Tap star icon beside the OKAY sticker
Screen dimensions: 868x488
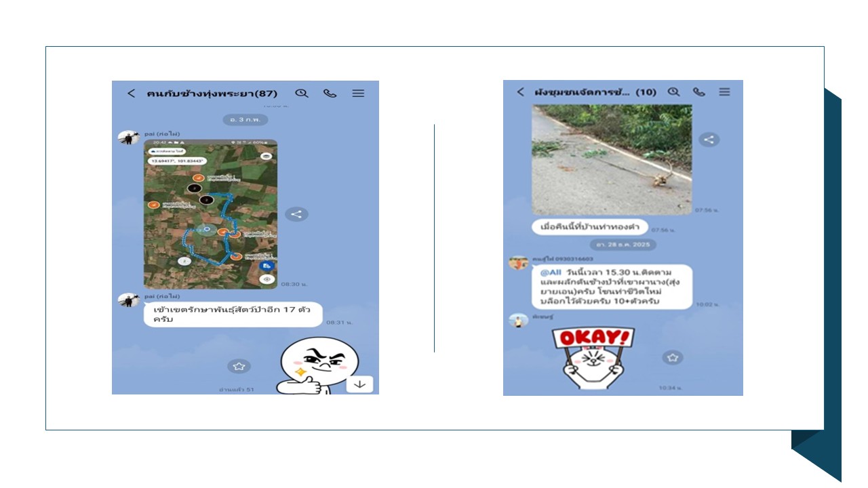(x=672, y=357)
